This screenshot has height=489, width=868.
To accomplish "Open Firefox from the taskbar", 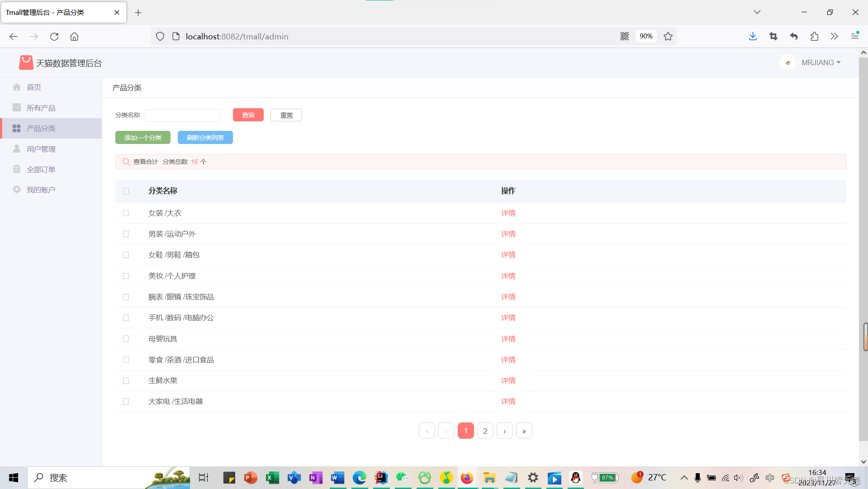I will (x=467, y=478).
